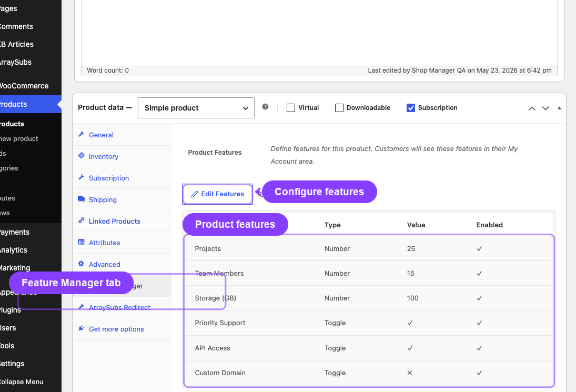
Task: Click the Advanced gear icon
Action: tap(81, 264)
